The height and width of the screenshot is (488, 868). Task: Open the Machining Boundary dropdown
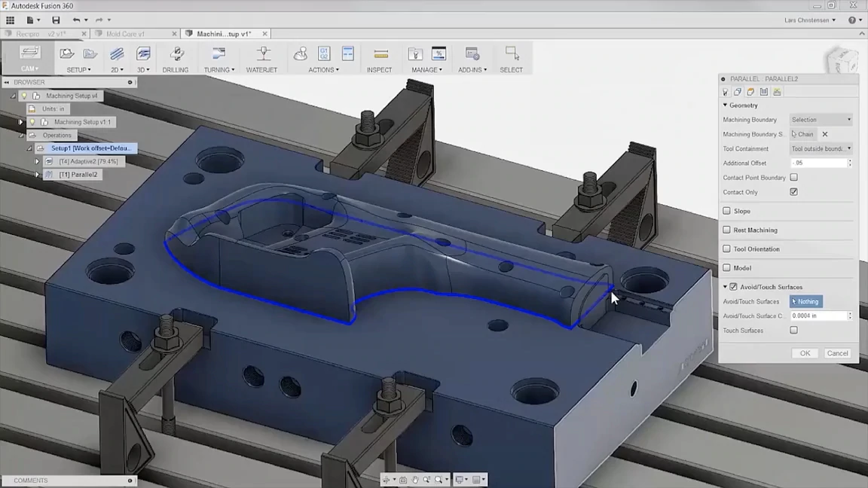pos(821,119)
